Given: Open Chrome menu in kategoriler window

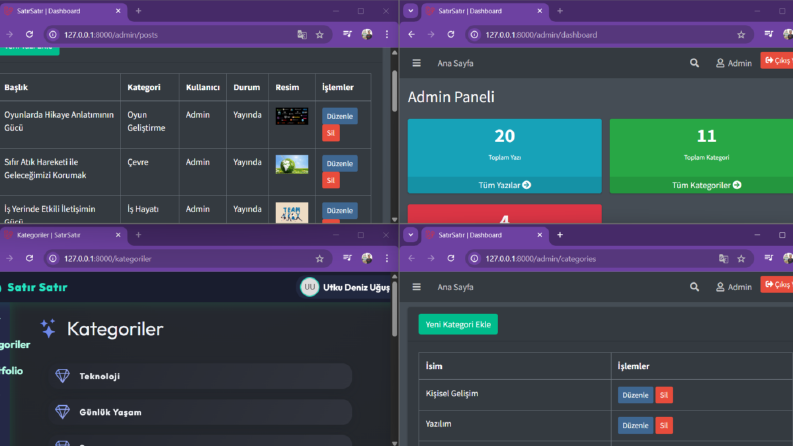Looking at the screenshot, I should [387, 258].
